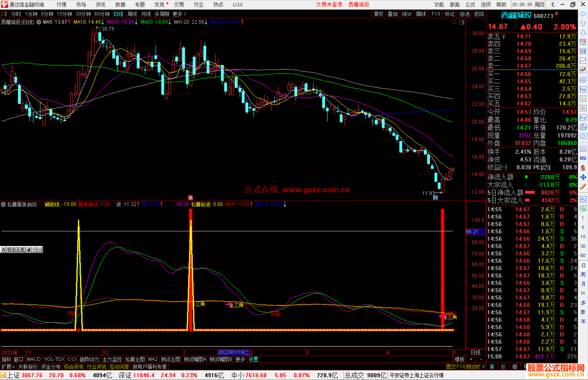Click the 86.21 value marker on indicator axis
588x380 pixels.
[x=476, y=232]
